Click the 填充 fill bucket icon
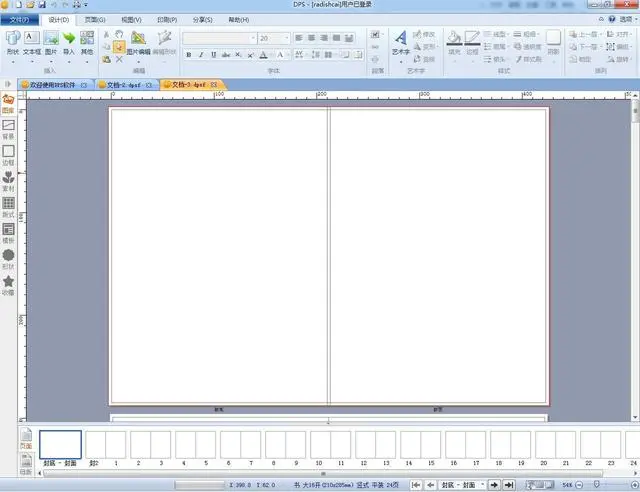 (454, 38)
